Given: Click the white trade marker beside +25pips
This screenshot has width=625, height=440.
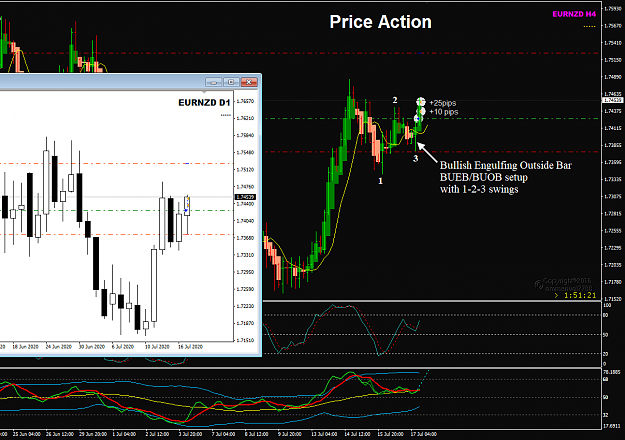Looking at the screenshot, I should pos(421,102).
